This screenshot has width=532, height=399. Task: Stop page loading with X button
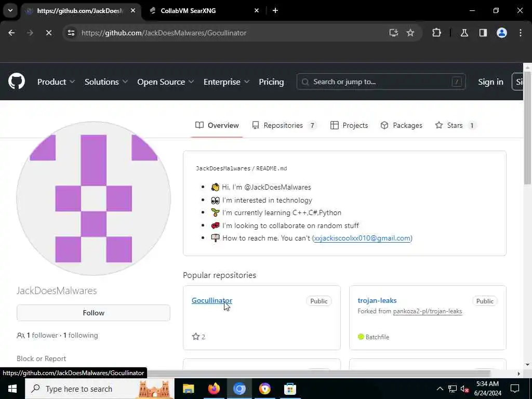48,33
